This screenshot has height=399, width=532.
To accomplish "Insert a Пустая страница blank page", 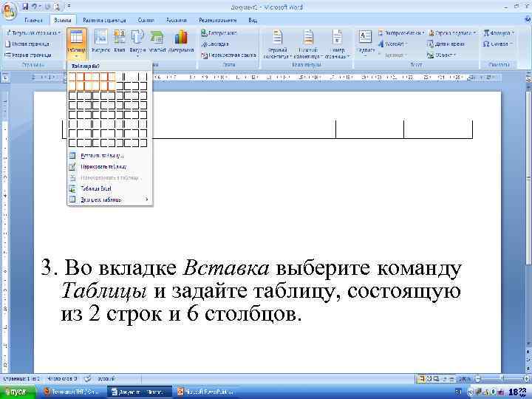I will 27,44.
